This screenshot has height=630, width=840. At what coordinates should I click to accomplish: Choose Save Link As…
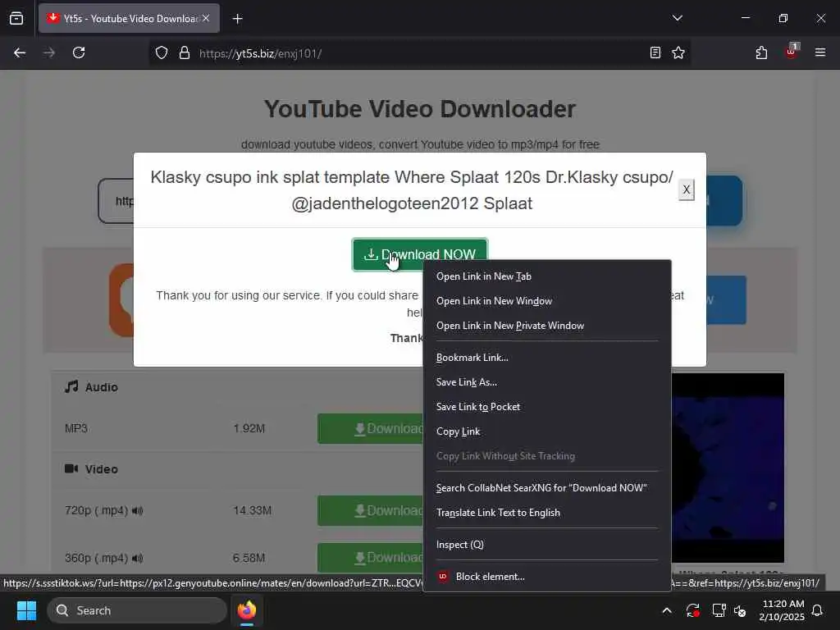(x=547, y=382)
